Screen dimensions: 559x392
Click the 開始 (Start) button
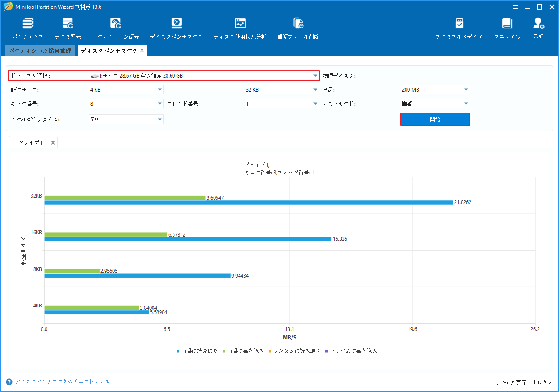point(435,120)
